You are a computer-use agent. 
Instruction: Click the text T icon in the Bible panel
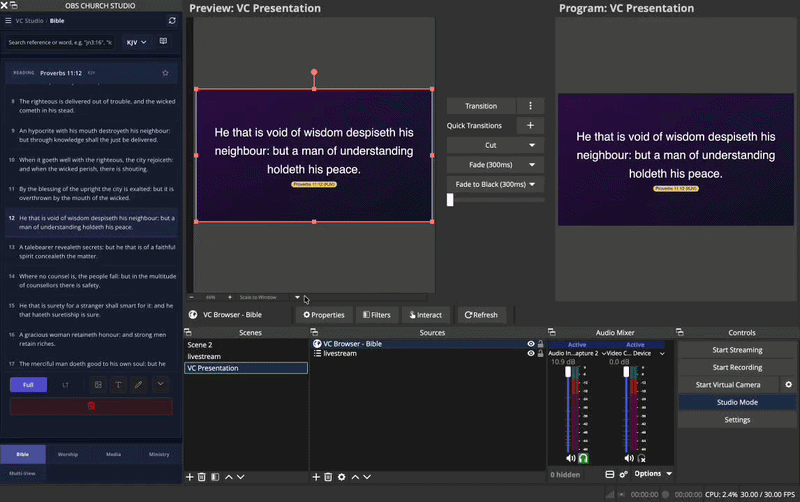(x=118, y=385)
